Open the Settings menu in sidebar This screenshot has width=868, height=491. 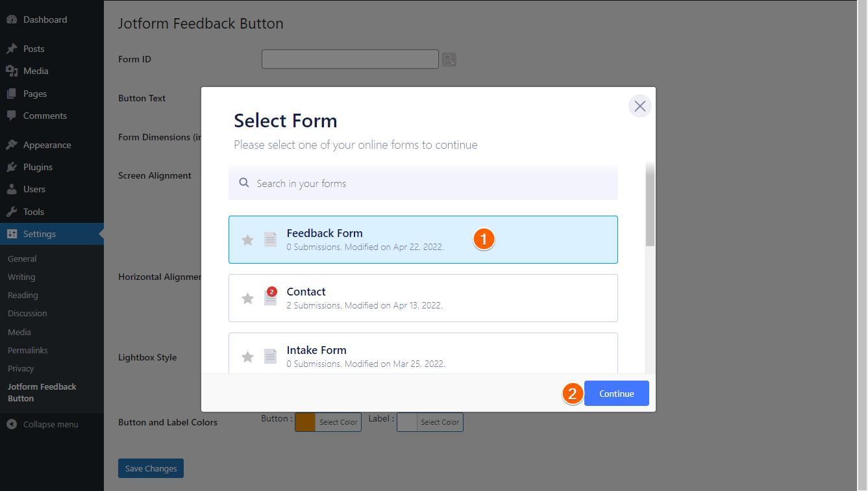click(40, 234)
